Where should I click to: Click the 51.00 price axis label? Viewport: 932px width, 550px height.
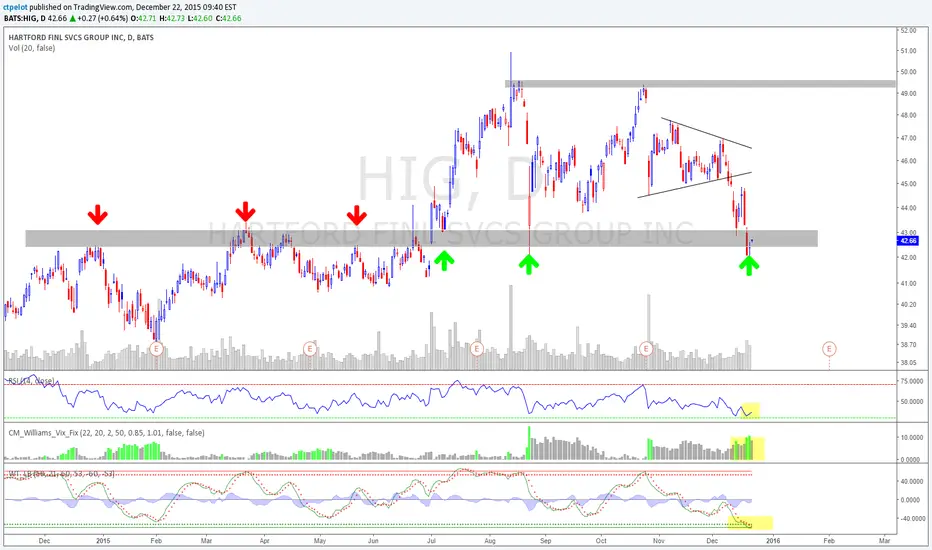908,51
